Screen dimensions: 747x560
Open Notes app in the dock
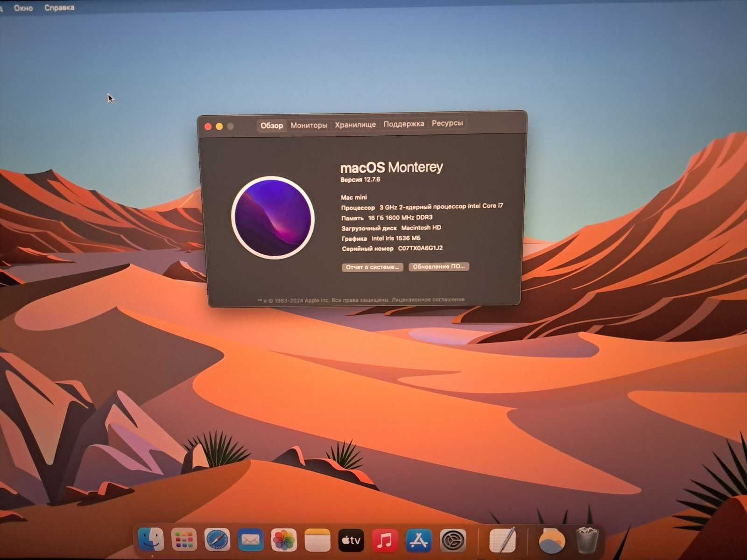pos(317,540)
